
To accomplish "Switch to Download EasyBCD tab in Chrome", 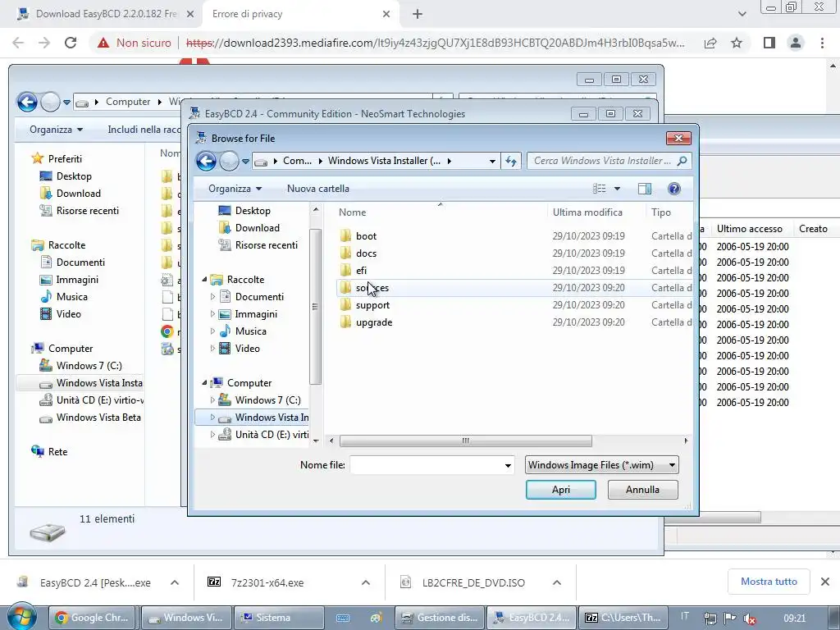I will click(x=106, y=14).
